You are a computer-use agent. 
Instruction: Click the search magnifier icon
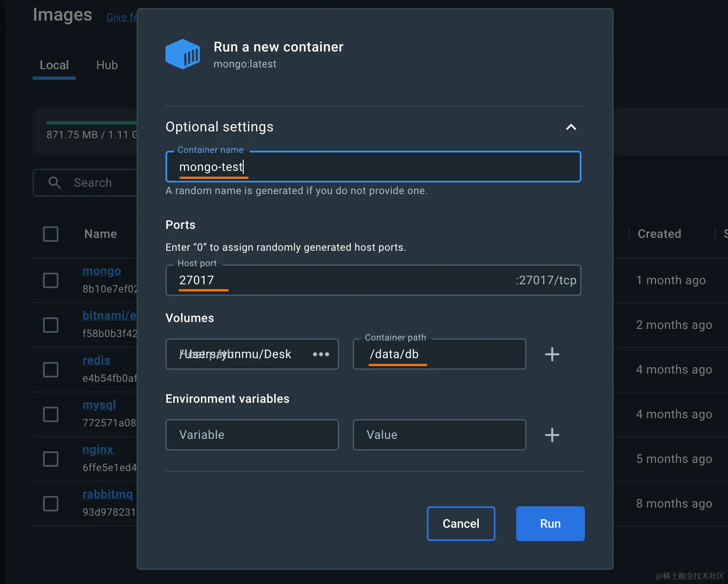point(55,183)
